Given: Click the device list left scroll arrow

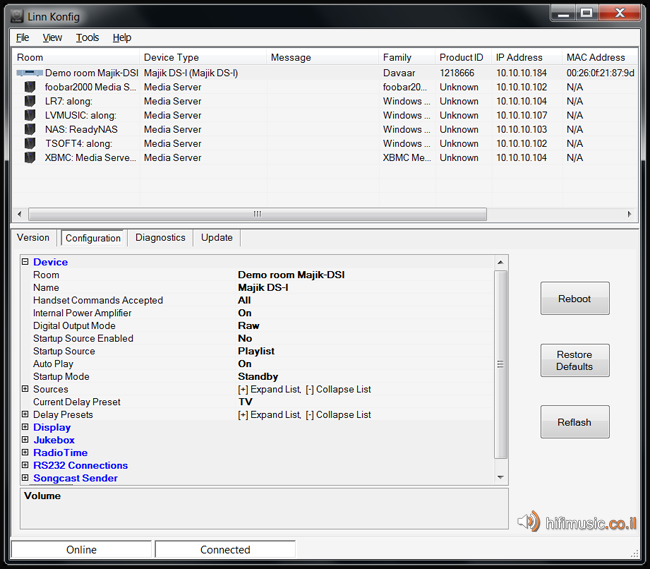Looking at the screenshot, I should tap(19, 214).
